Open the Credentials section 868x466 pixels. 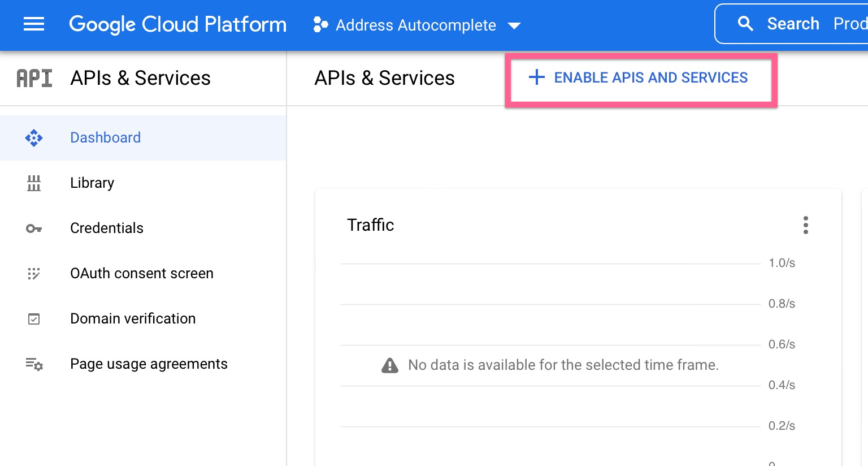(x=106, y=228)
